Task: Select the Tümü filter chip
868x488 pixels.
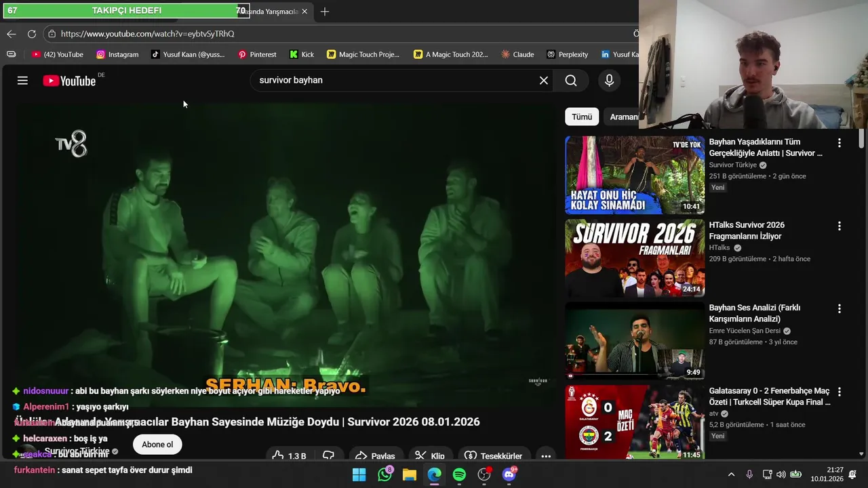Action: point(582,117)
